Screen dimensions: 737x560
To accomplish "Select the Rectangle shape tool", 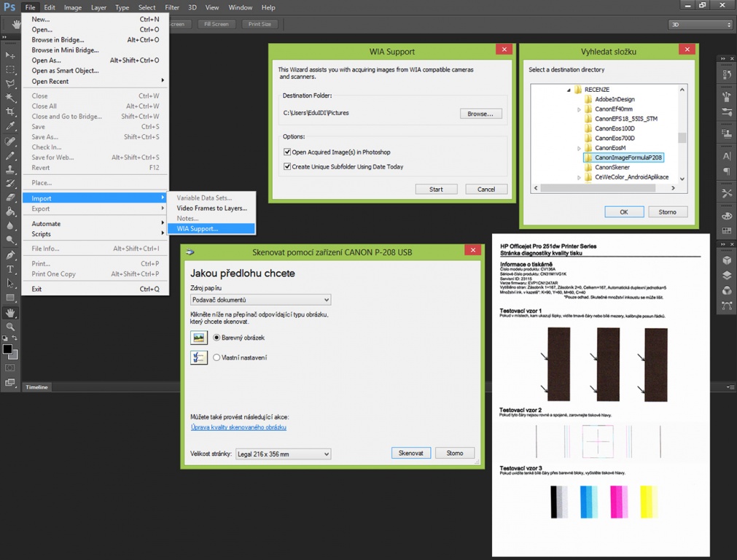I will [x=10, y=297].
